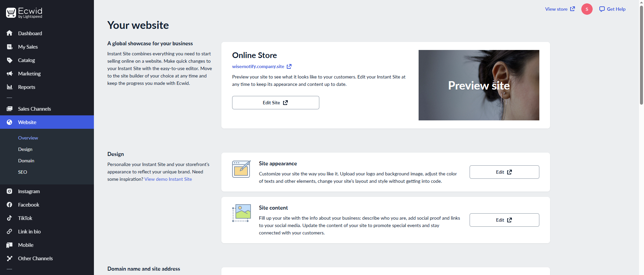Open the wisernotify.company.site link
This screenshot has height=275, width=644.
(258, 66)
